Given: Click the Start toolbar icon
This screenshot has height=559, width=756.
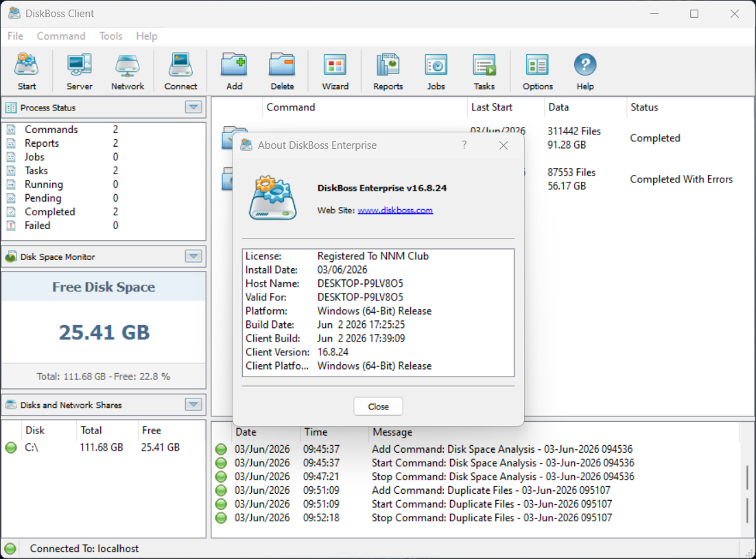Looking at the screenshot, I should [27, 65].
